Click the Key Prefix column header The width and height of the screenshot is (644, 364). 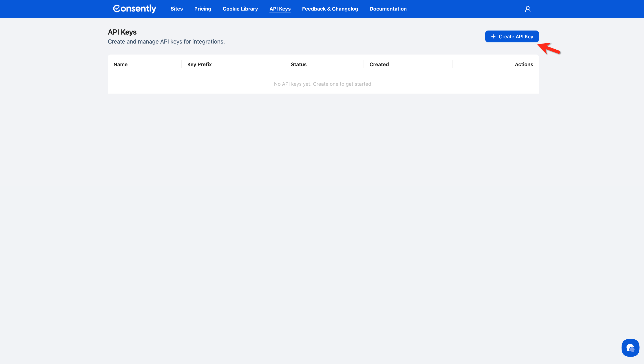coord(199,64)
